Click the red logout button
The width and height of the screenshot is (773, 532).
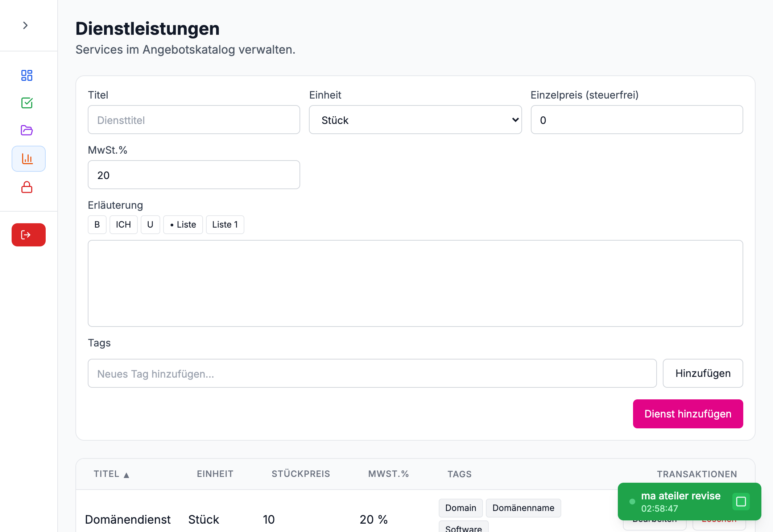28,235
